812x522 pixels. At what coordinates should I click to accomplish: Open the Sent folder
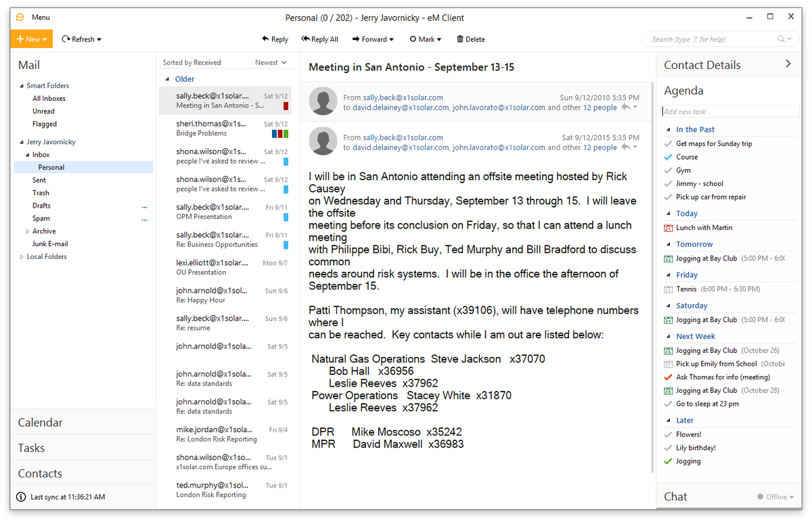pyautogui.click(x=39, y=181)
